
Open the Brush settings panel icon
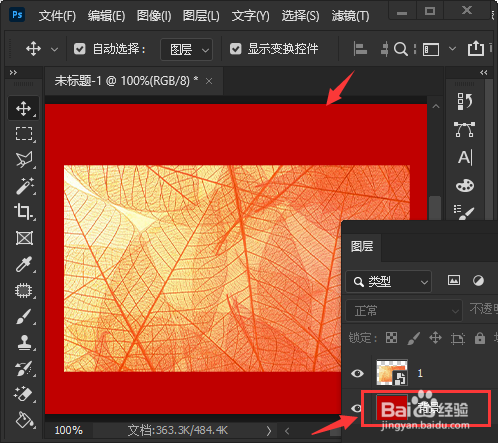coord(464,212)
